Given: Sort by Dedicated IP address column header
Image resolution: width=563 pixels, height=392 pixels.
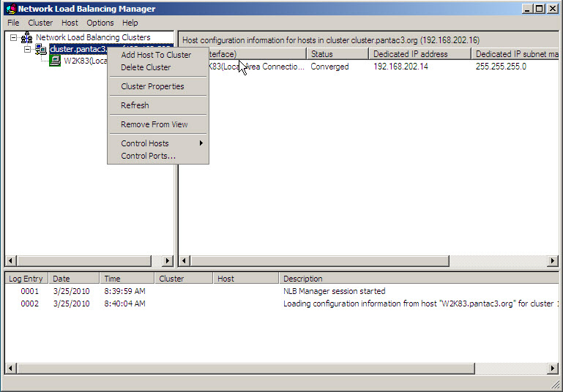Looking at the screenshot, I should (x=420, y=54).
